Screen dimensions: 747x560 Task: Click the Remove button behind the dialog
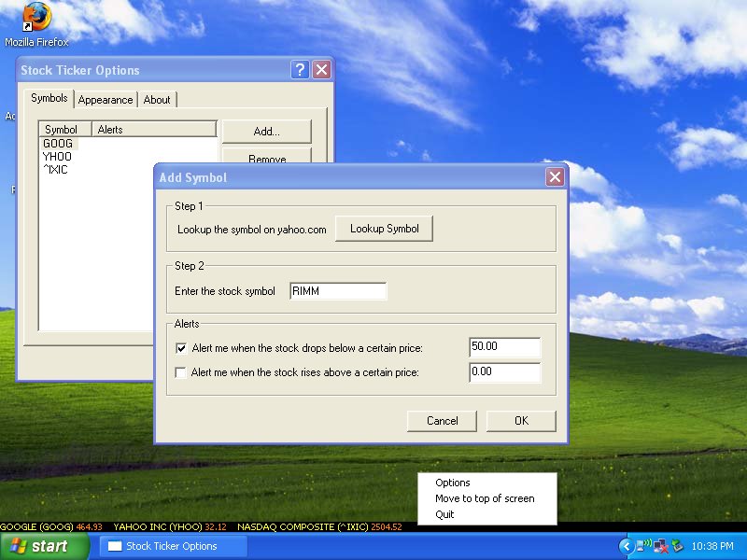(x=267, y=156)
